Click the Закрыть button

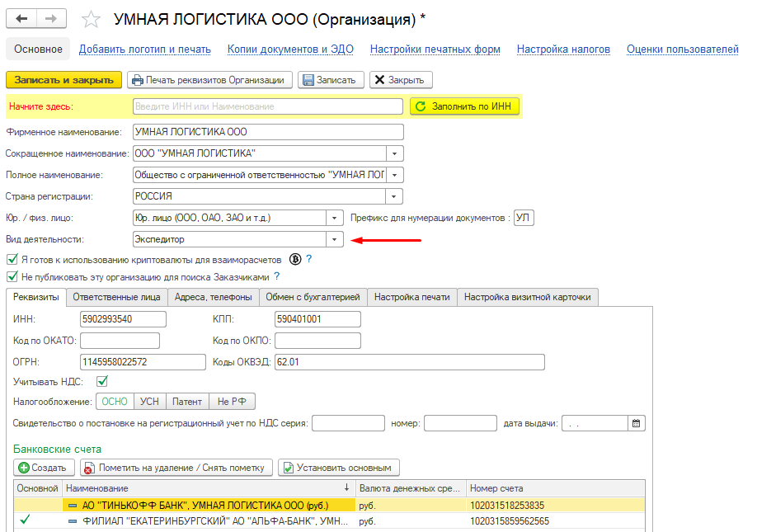pyautogui.click(x=401, y=80)
